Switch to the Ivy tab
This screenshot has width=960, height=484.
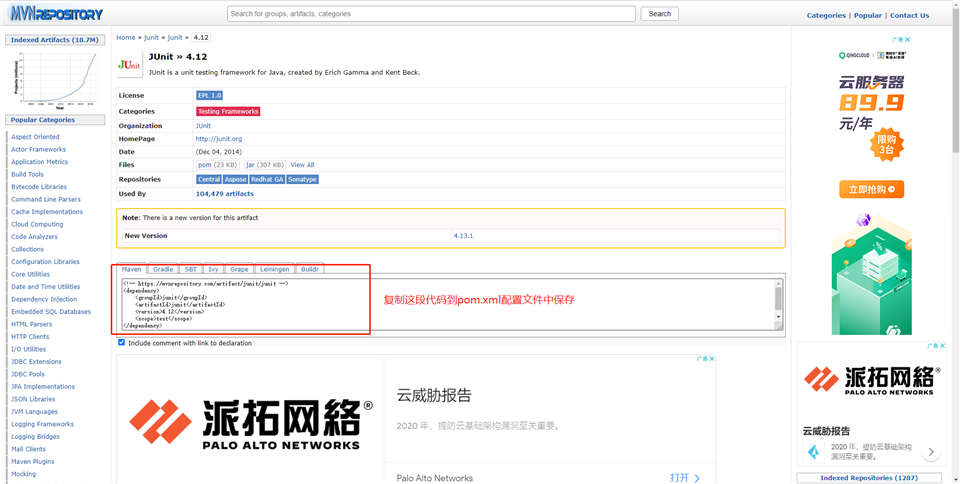click(x=213, y=269)
